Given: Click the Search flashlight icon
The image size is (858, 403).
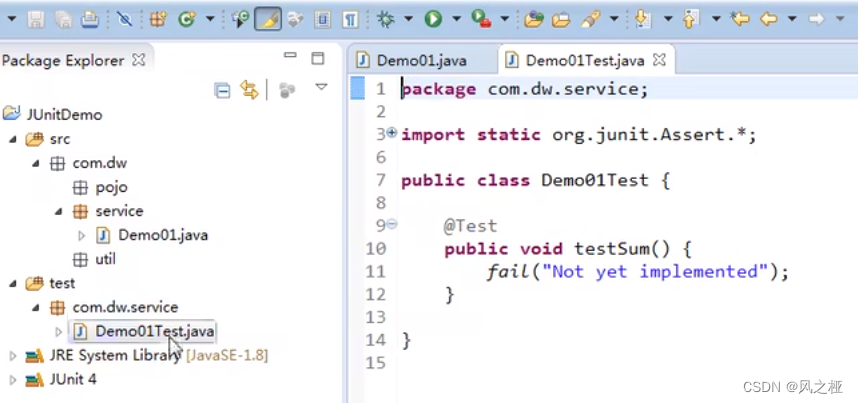Looking at the screenshot, I should click(590, 20).
